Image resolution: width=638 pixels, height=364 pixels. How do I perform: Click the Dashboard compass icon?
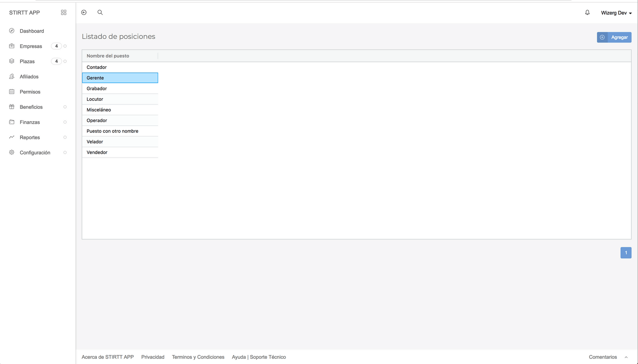tap(12, 31)
